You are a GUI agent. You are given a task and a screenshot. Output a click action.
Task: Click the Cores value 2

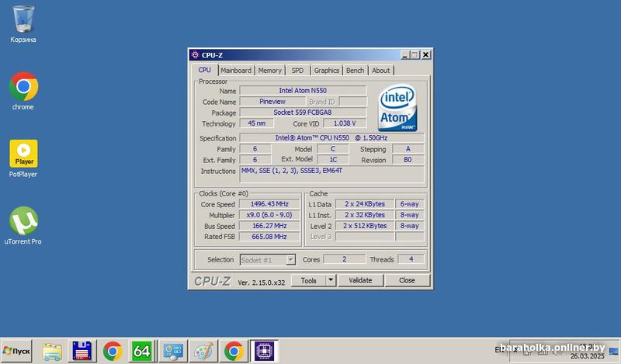click(344, 259)
